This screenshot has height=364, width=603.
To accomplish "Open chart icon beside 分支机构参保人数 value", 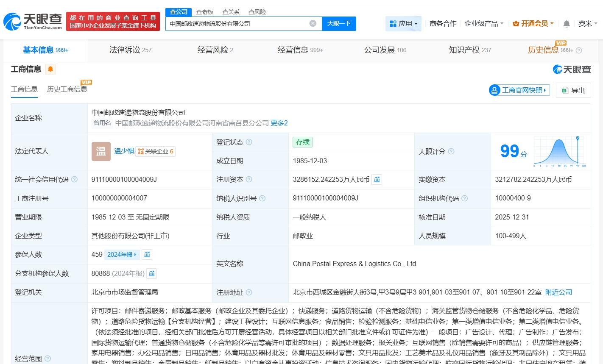I will point(152,273).
